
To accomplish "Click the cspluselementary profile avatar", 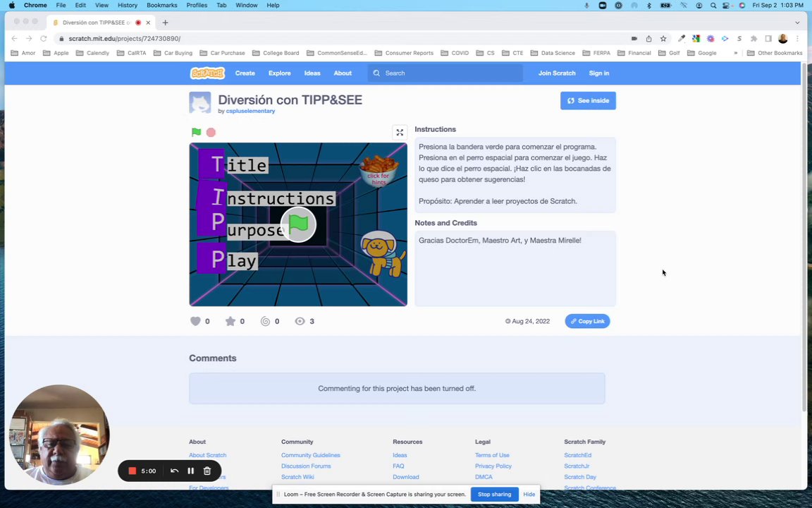I will (x=200, y=102).
